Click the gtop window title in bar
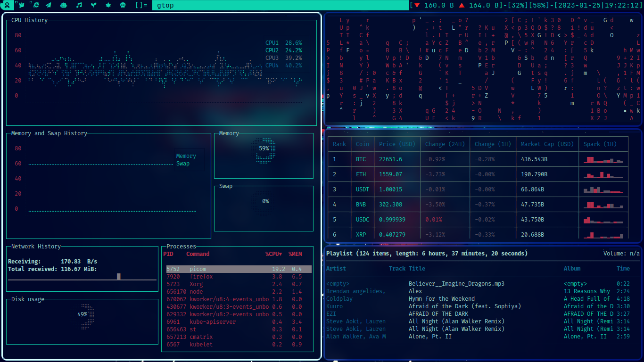644x362 pixels. tap(165, 5)
